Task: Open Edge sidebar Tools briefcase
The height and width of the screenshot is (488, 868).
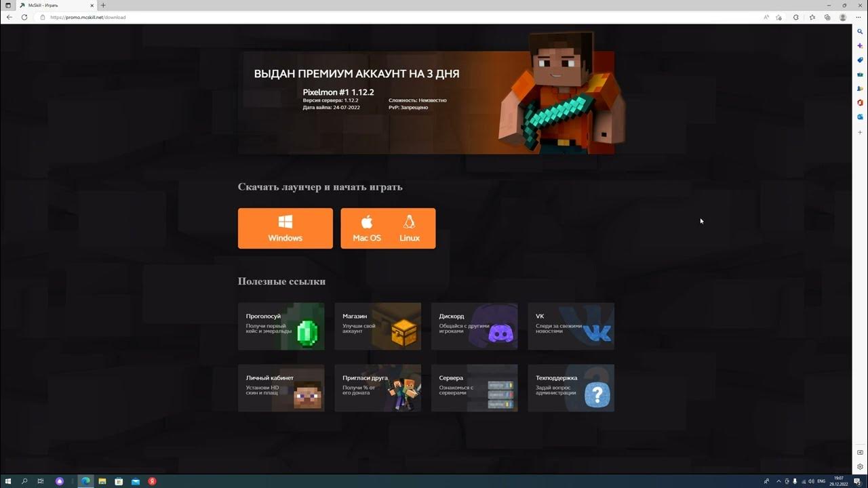Action: [860, 74]
